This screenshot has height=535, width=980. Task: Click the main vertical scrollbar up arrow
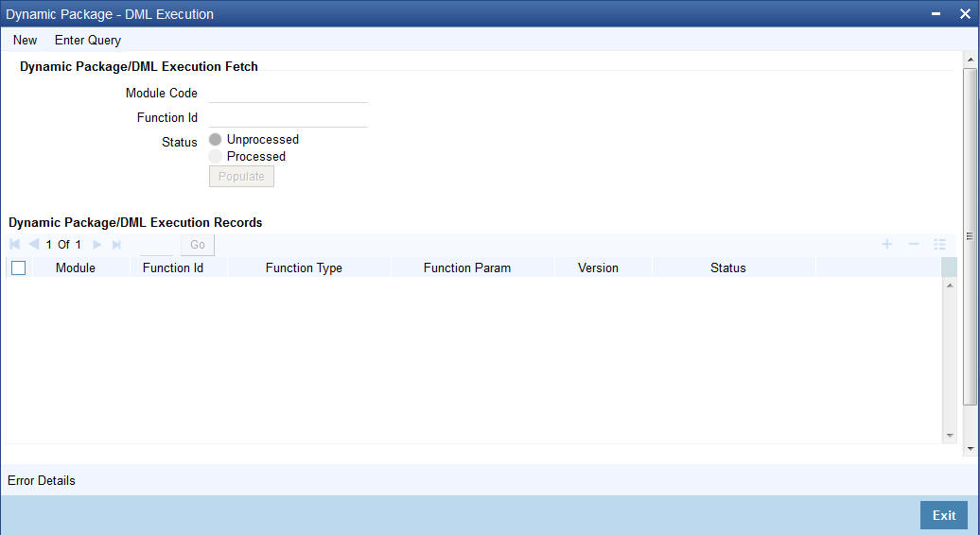[x=970, y=60]
